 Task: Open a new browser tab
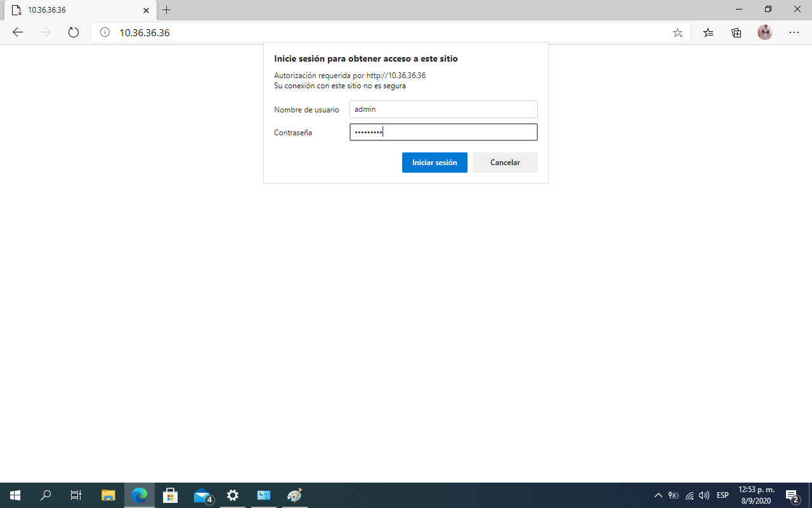pos(166,10)
